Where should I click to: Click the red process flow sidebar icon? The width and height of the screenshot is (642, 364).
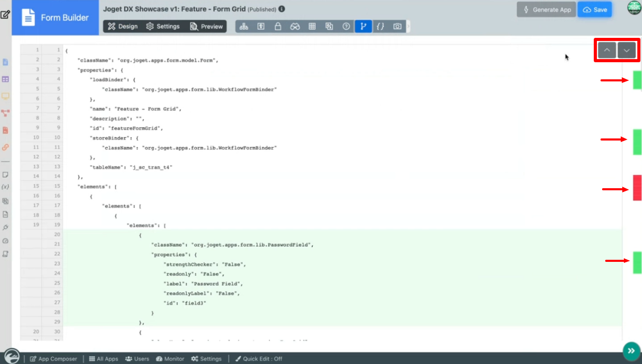pos(6,113)
